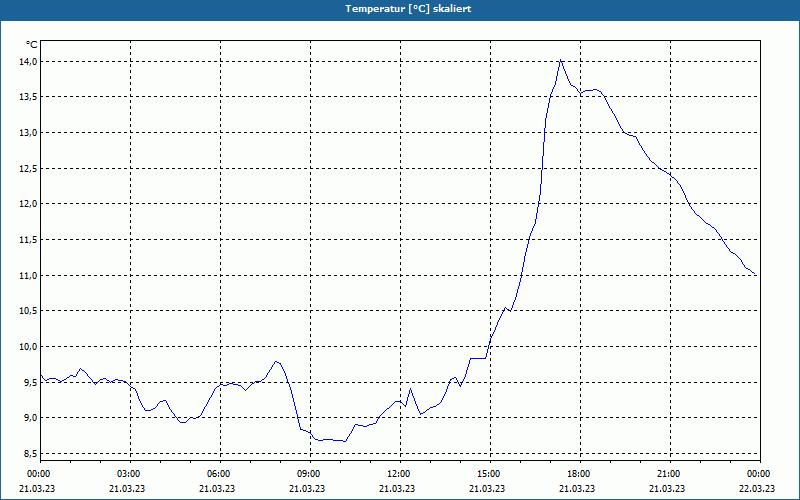Select the 11,0 y-axis label

point(29,276)
